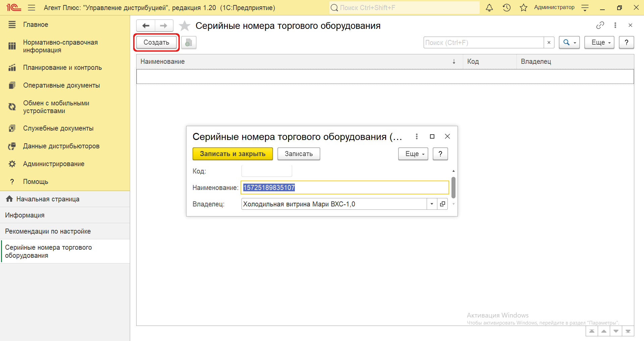644x341 pixels.
Task: Click Записать и закрыть button
Action: [232, 154]
